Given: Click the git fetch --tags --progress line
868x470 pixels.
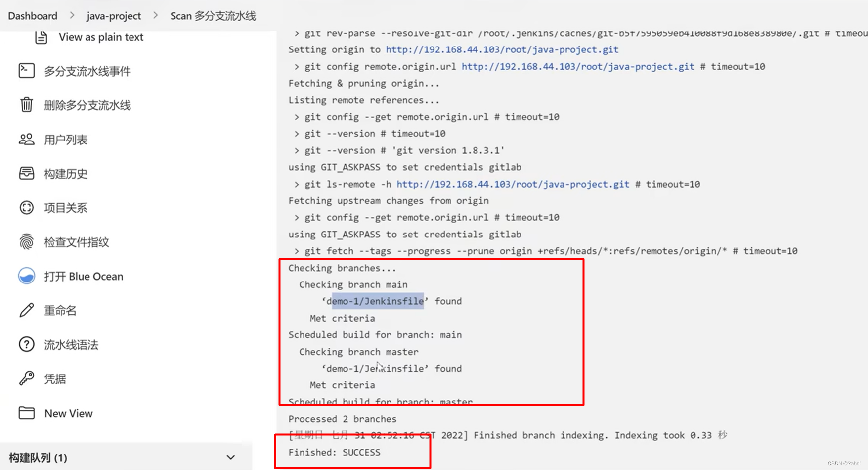Looking at the screenshot, I should (x=546, y=251).
